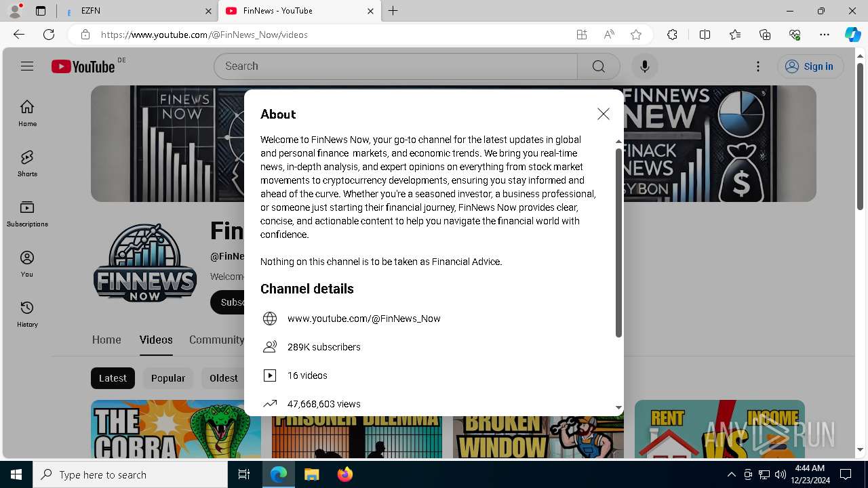Image resolution: width=868 pixels, height=488 pixels.
Task: Open Edge Settings and more menu
Action: pyautogui.click(x=825, y=35)
